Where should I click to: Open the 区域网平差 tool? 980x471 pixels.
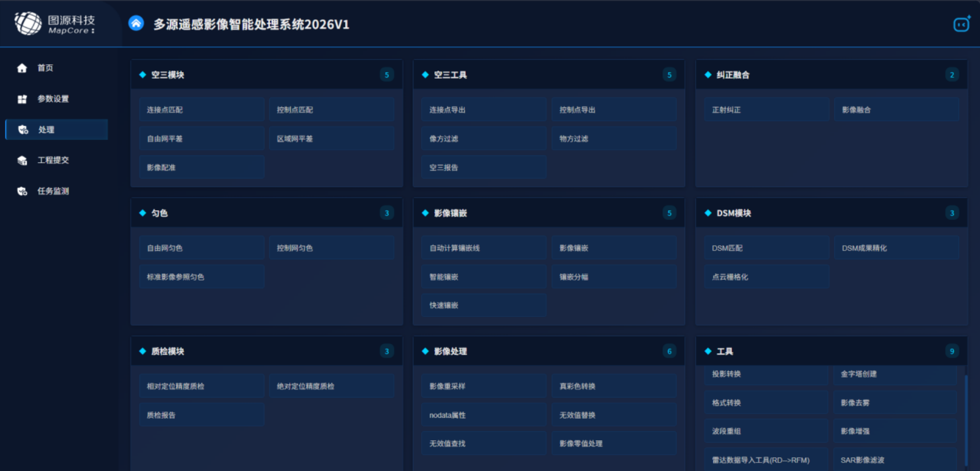click(x=332, y=139)
